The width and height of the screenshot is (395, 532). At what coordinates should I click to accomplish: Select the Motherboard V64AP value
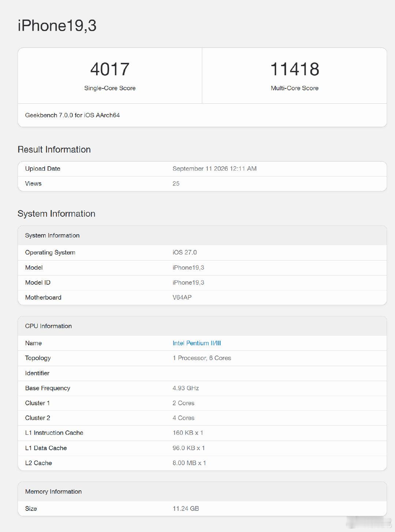(x=182, y=297)
